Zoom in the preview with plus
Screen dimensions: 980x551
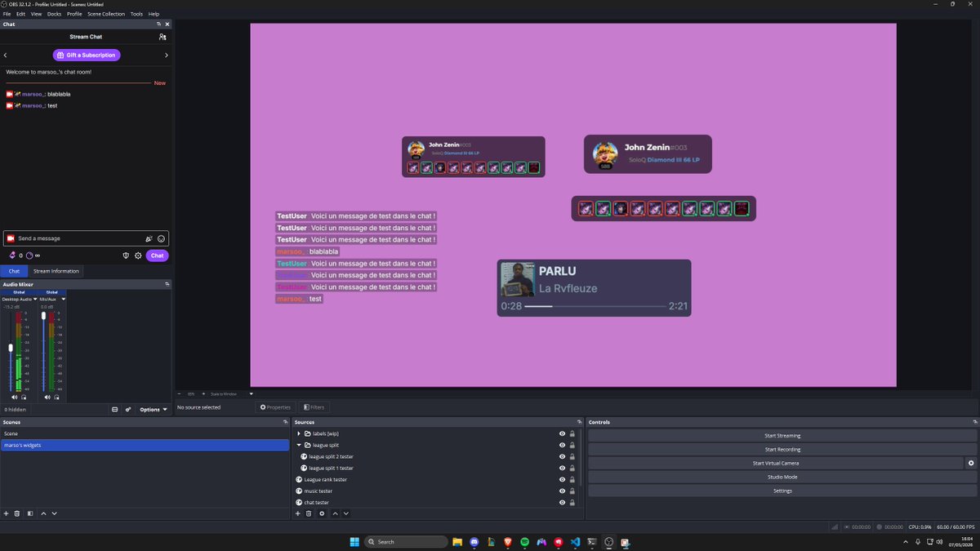[203, 393]
